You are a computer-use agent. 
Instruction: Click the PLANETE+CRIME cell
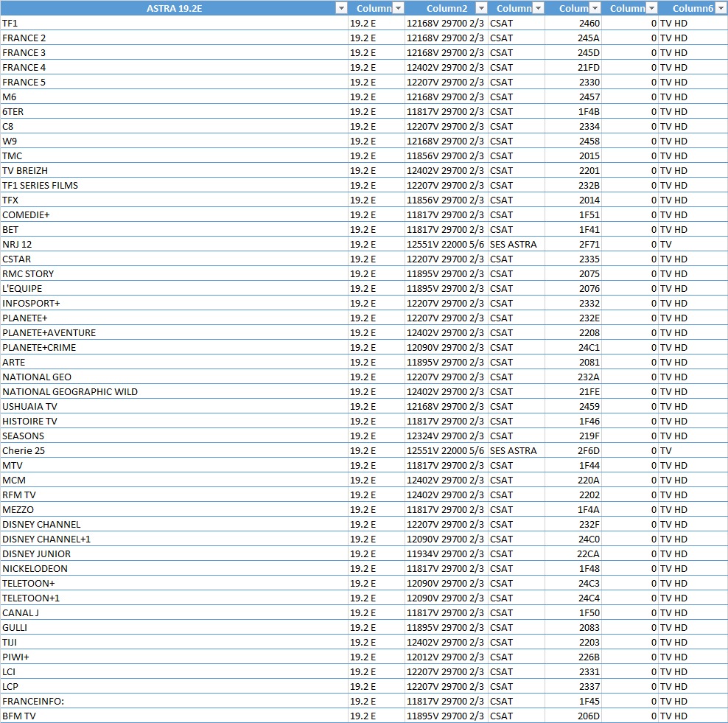click(x=174, y=347)
